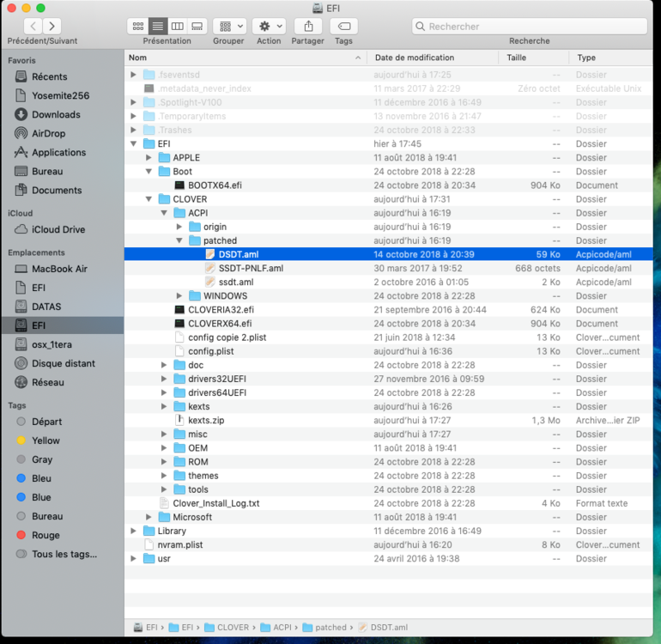Click CLOVER in the path bar

232,628
